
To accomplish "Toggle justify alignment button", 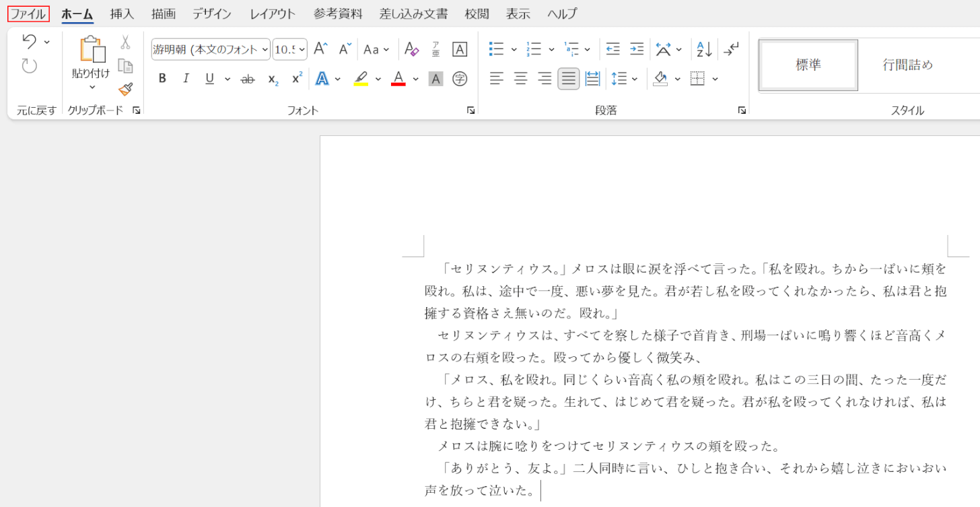I will point(569,79).
